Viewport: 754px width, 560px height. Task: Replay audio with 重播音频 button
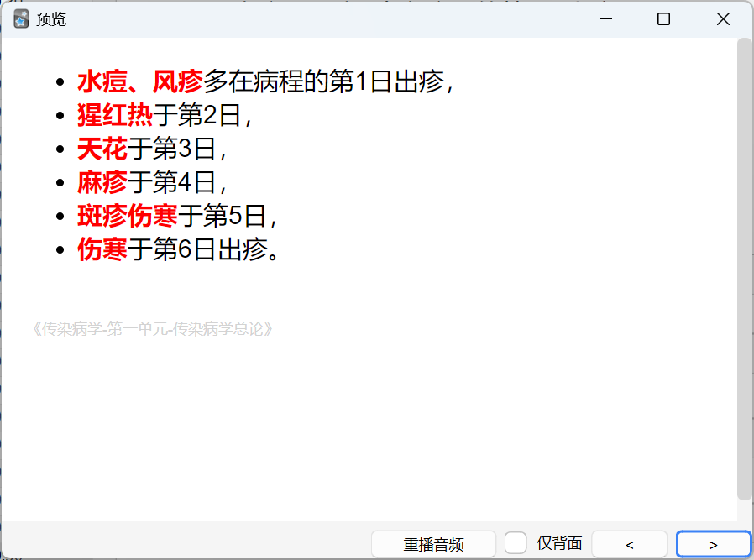[433, 544]
